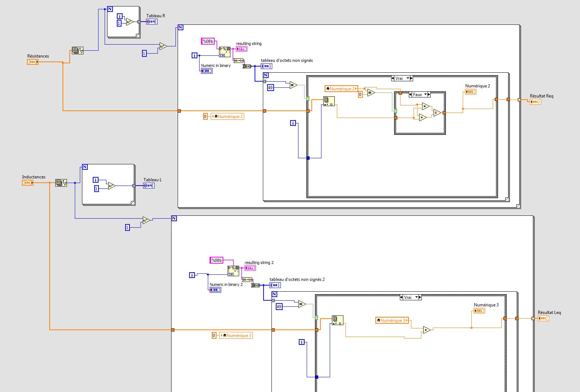Select Numérique 3 DBL indicator terminal
Viewport: 580px width, 392px height.
point(479,311)
